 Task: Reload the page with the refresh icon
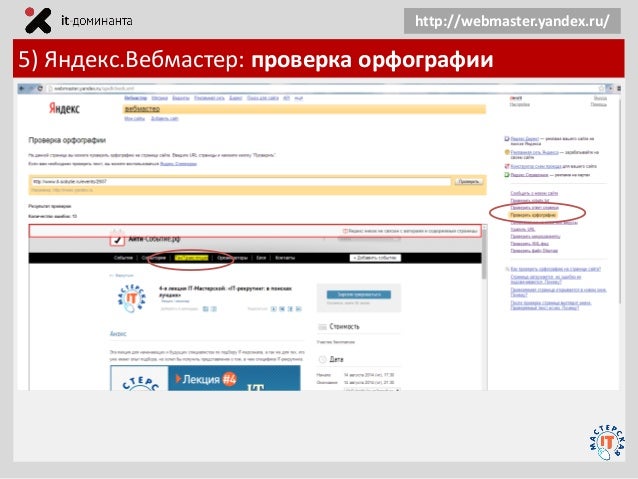(40, 88)
